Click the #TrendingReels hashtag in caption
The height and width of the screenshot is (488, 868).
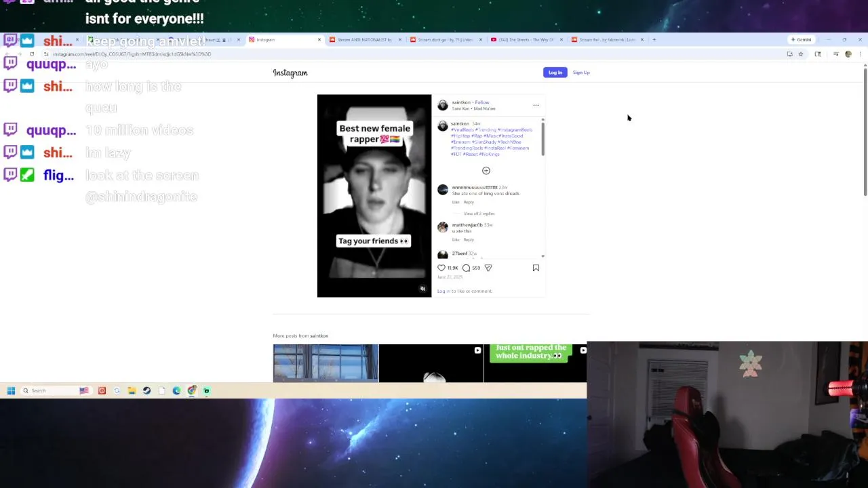point(467,148)
